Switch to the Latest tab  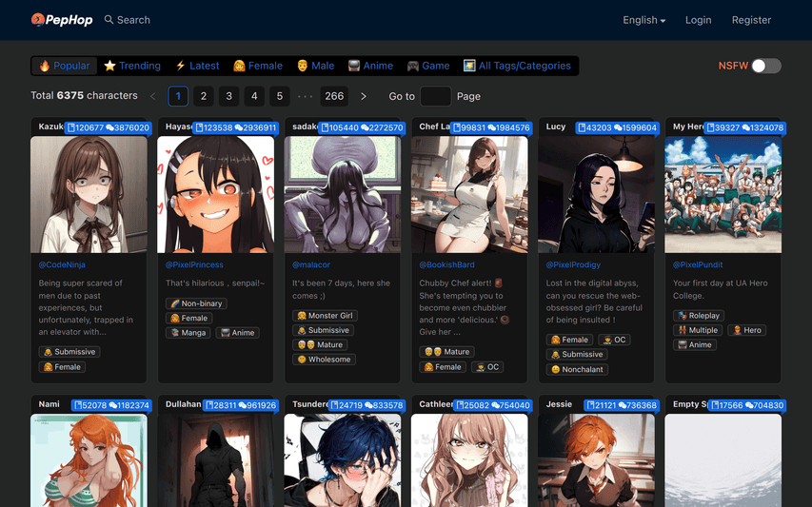197,66
